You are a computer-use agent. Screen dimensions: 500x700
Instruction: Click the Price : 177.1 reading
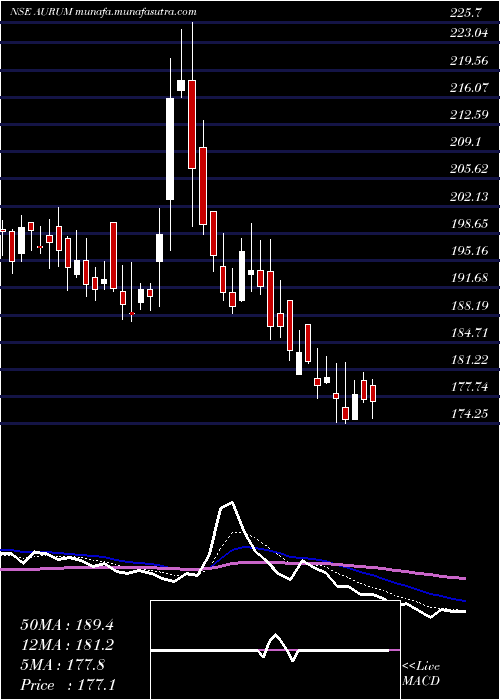point(67,685)
